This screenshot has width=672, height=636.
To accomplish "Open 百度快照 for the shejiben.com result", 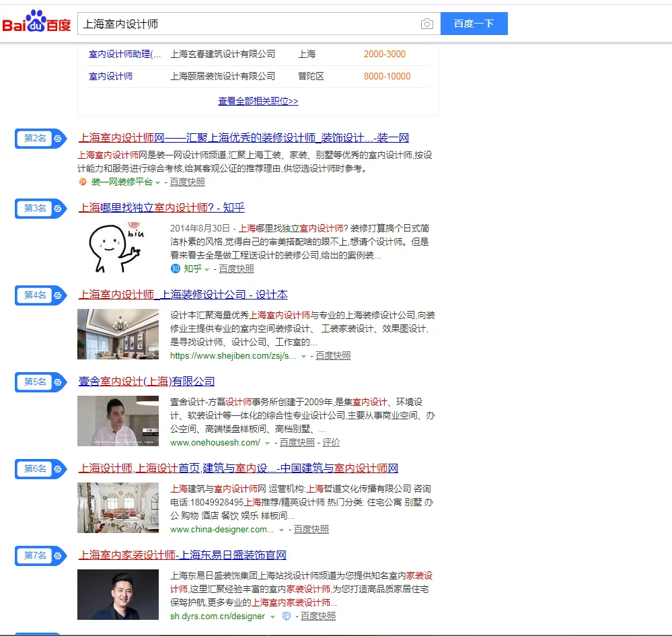I will [x=333, y=355].
